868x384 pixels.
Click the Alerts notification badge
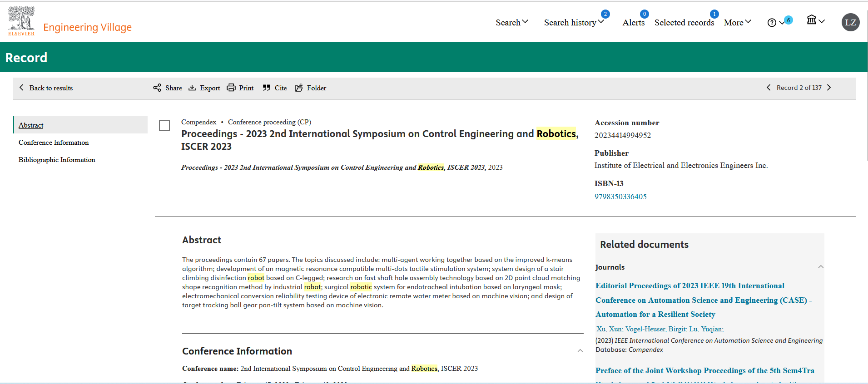[x=644, y=14]
